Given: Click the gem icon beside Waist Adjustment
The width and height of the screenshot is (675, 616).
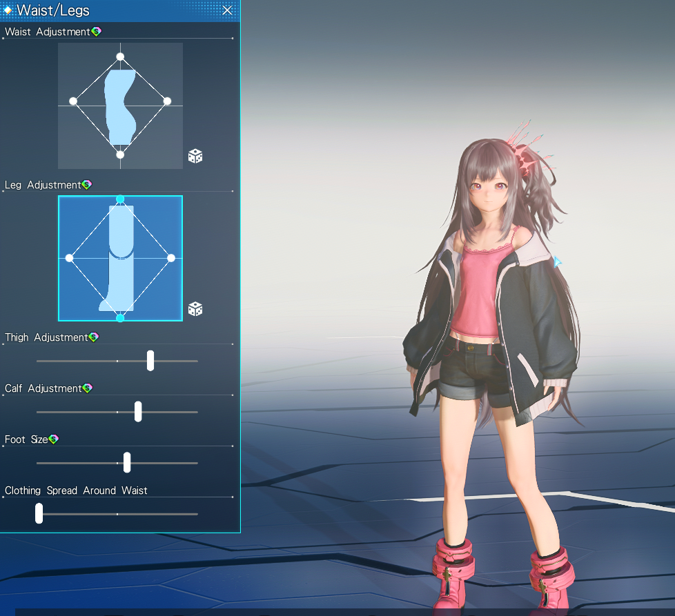Looking at the screenshot, I should [x=97, y=32].
